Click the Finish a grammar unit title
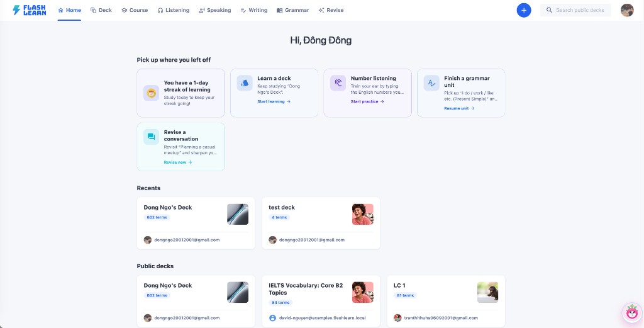This screenshot has width=644, height=328. click(x=467, y=81)
